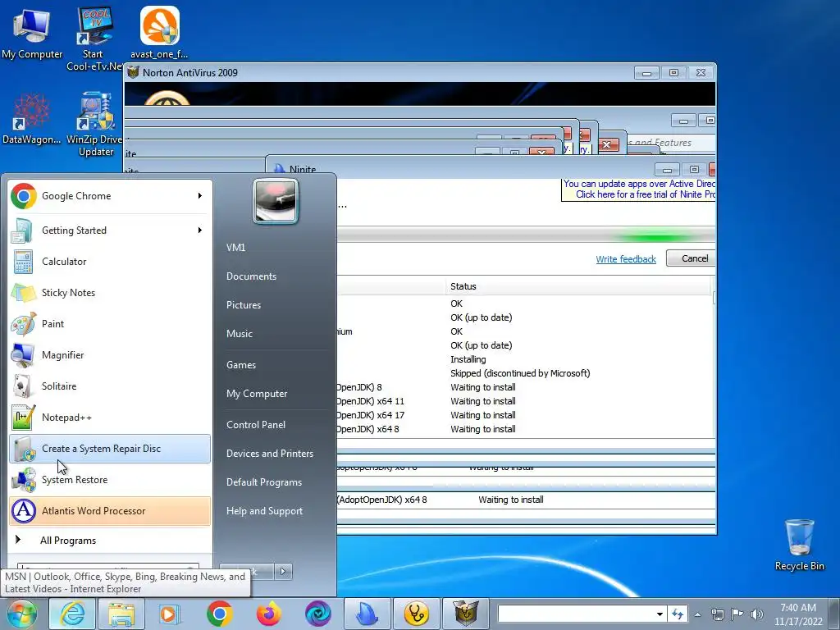Cancel the Ninite installation
Screen dimensions: 840x630
coord(692,258)
